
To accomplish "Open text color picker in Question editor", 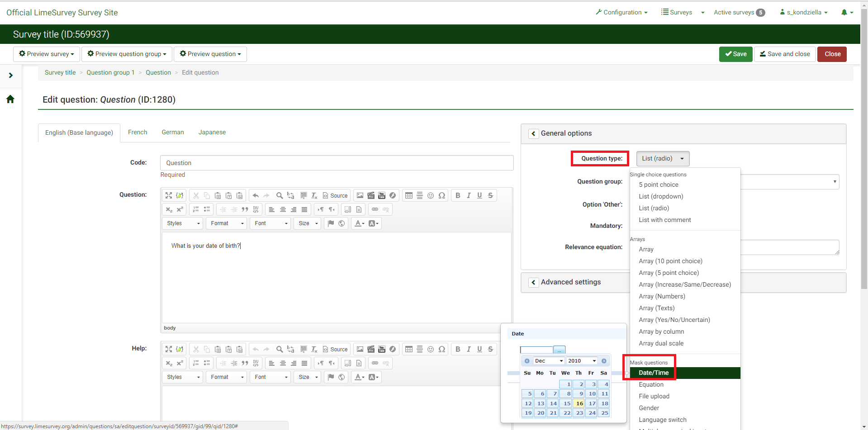I will [359, 223].
